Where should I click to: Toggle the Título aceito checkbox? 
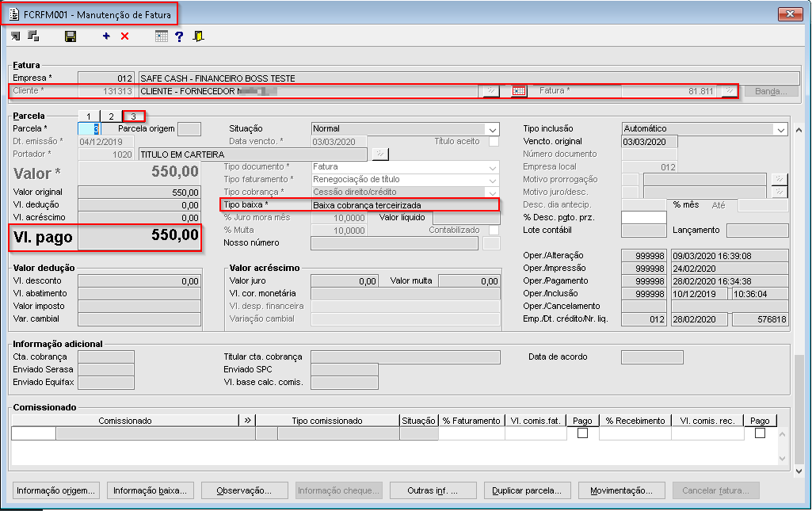pyautogui.click(x=494, y=141)
